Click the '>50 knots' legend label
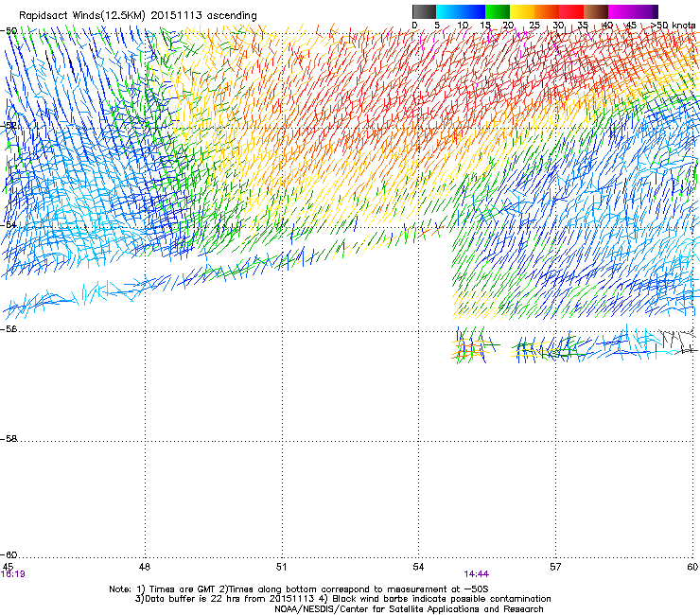 tap(674, 26)
